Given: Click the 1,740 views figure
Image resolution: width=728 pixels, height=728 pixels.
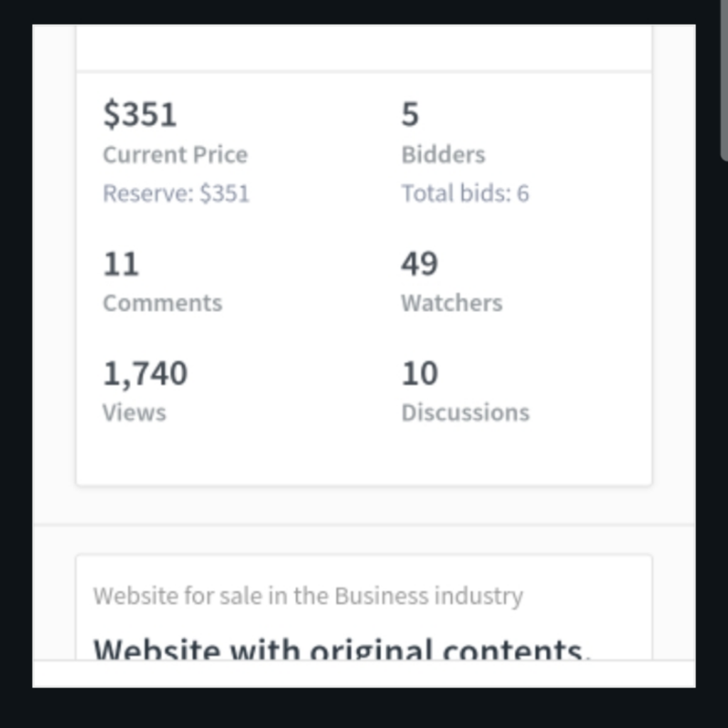Looking at the screenshot, I should tap(145, 374).
